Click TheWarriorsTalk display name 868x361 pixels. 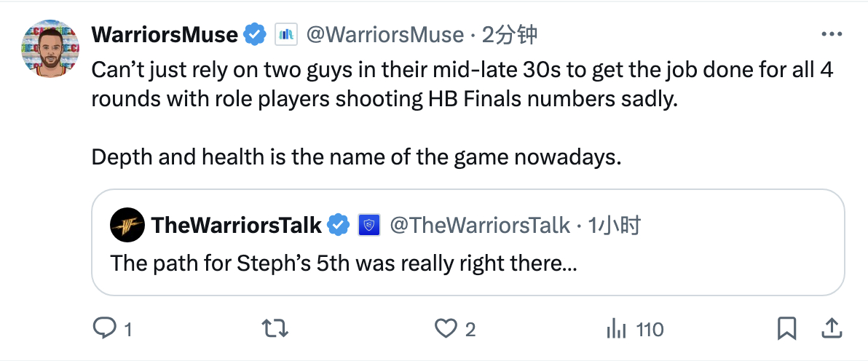[x=236, y=226]
